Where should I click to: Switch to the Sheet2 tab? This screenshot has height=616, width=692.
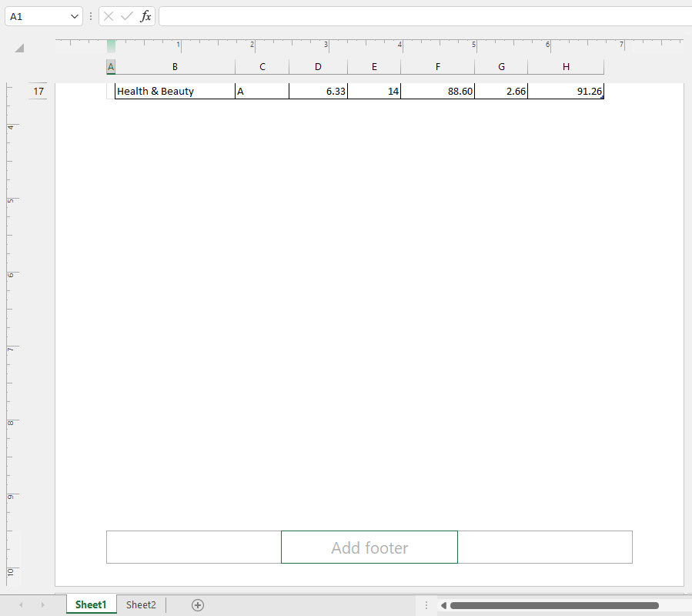[140, 605]
